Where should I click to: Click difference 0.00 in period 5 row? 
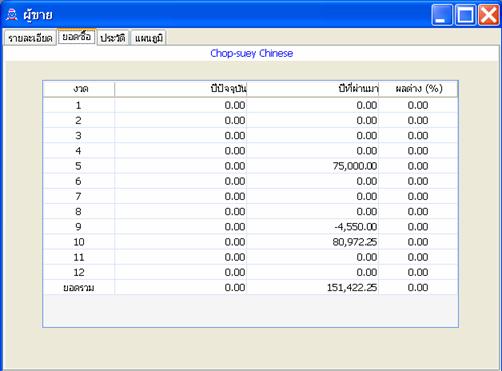click(x=418, y=166)
